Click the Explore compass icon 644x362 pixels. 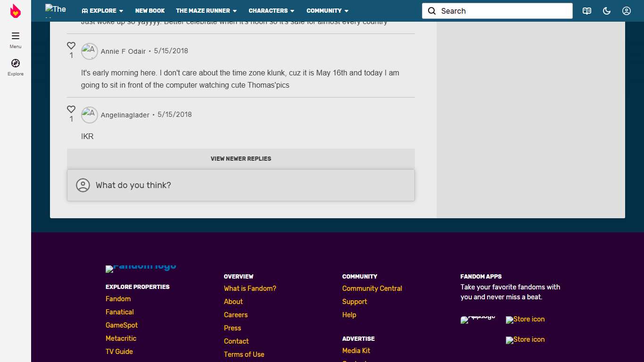coord(16,63)
